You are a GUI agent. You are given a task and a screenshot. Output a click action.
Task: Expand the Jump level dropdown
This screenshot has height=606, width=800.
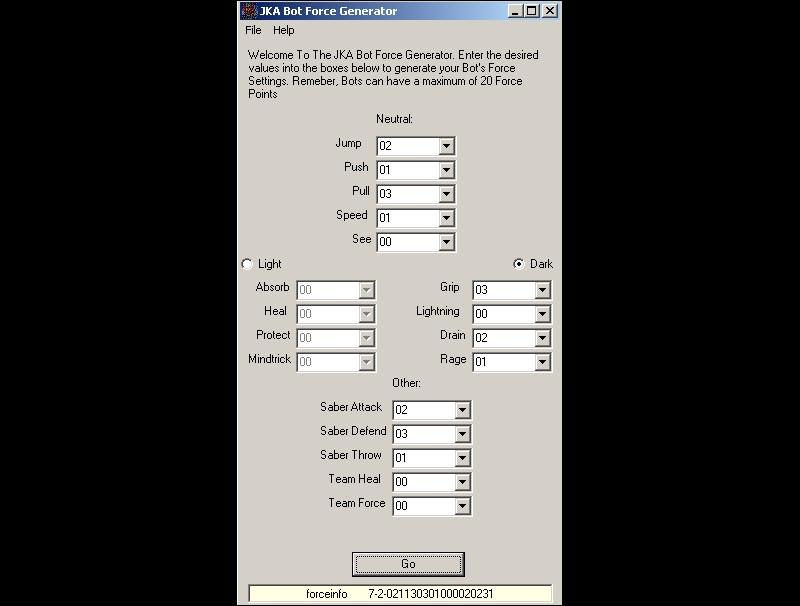tap(446, 146)
